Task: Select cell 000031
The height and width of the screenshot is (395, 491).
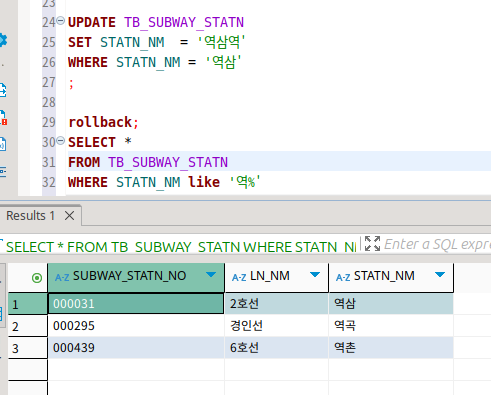Action: [x=136, y=304]
